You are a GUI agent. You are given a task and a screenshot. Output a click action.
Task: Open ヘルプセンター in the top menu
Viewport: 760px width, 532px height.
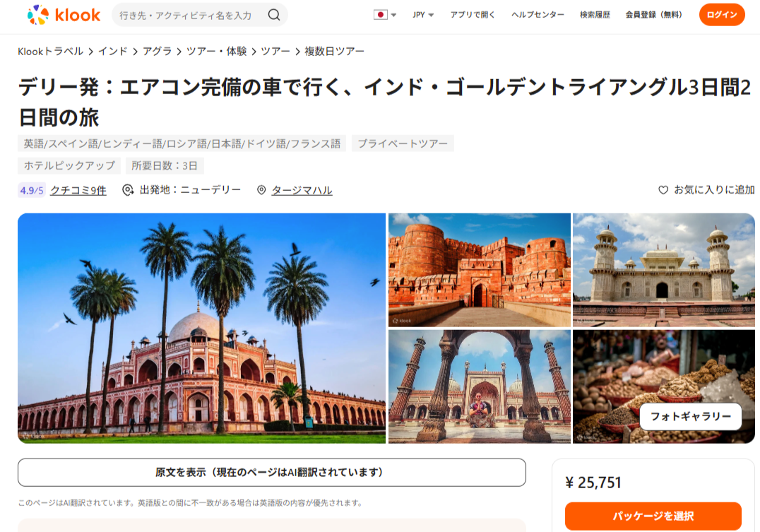538,15
